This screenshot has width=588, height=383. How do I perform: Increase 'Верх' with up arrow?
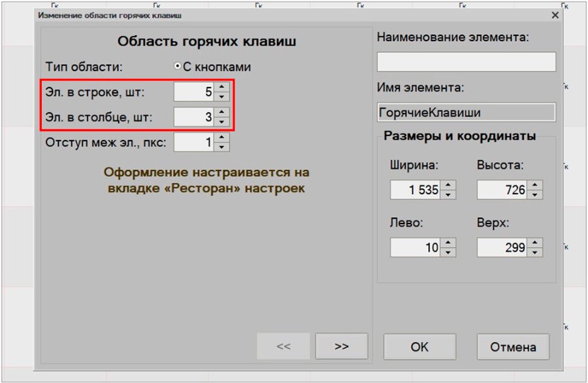click(535, 242)
